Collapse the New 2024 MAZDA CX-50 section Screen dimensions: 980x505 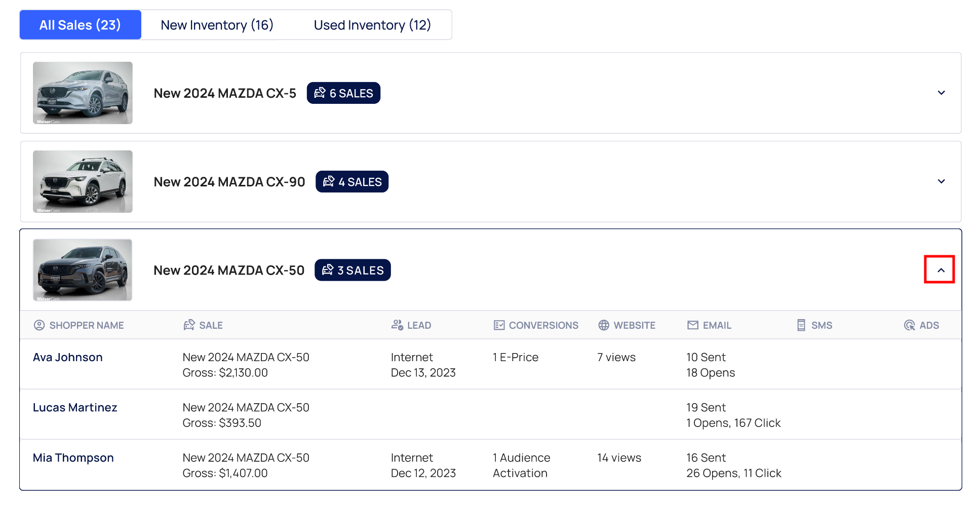[x=940, y=270]
